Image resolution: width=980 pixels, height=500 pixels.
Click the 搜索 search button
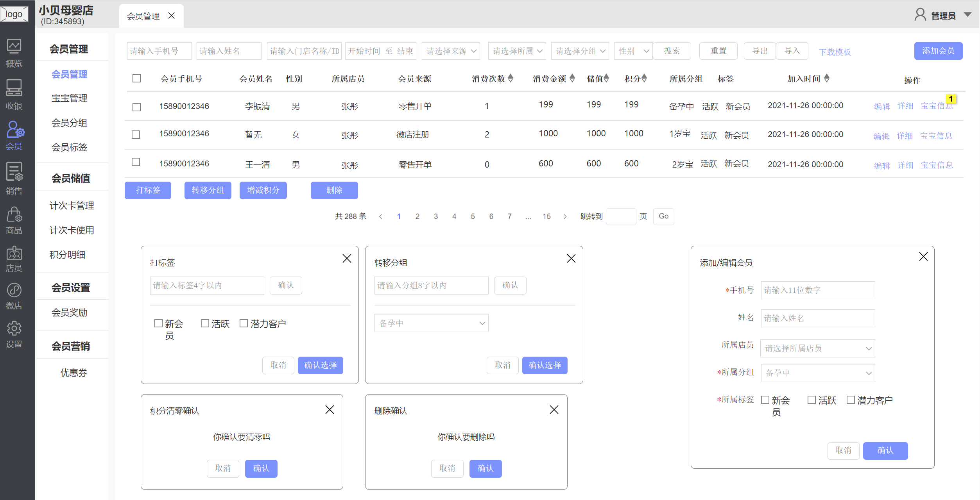click(672, 51)
